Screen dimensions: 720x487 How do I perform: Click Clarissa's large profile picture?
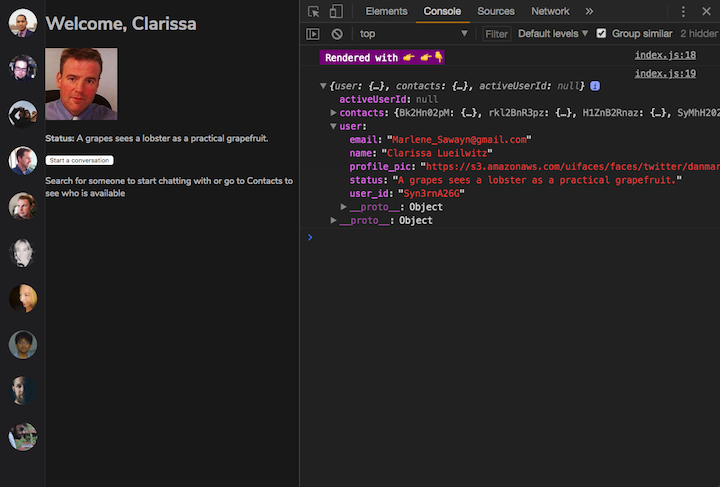[81, 84]
